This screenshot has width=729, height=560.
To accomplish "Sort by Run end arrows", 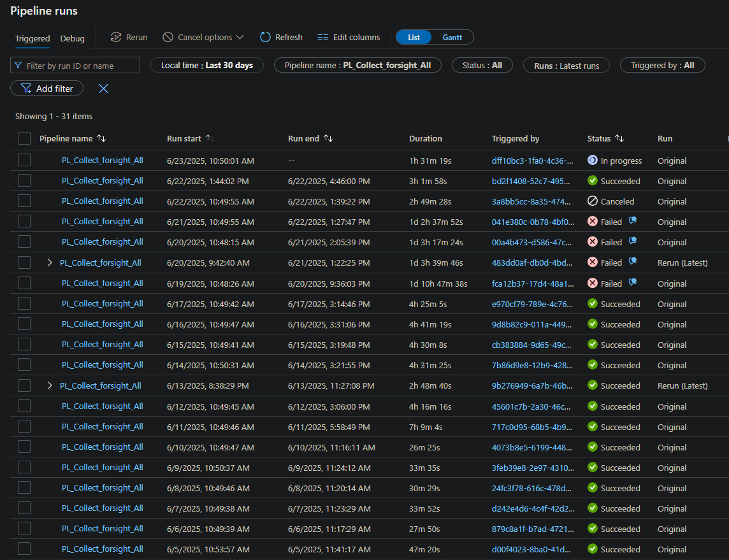I will 328,138.
